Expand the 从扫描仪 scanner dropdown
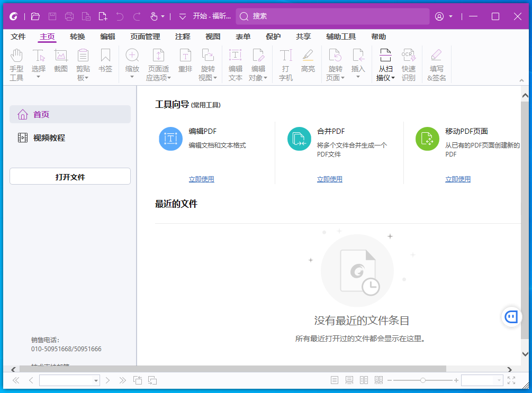Viewport: 532px width, 393px height. click(385, 77)
